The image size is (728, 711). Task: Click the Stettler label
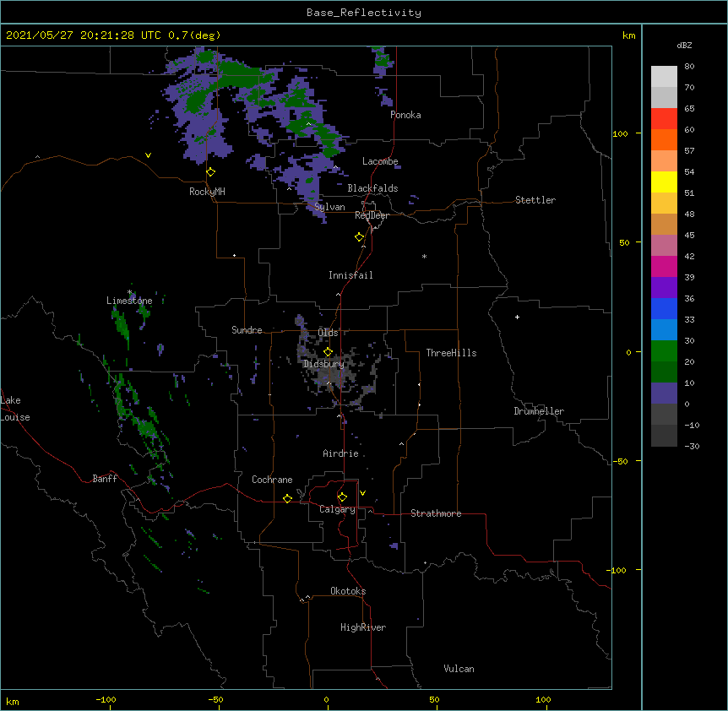535,200
